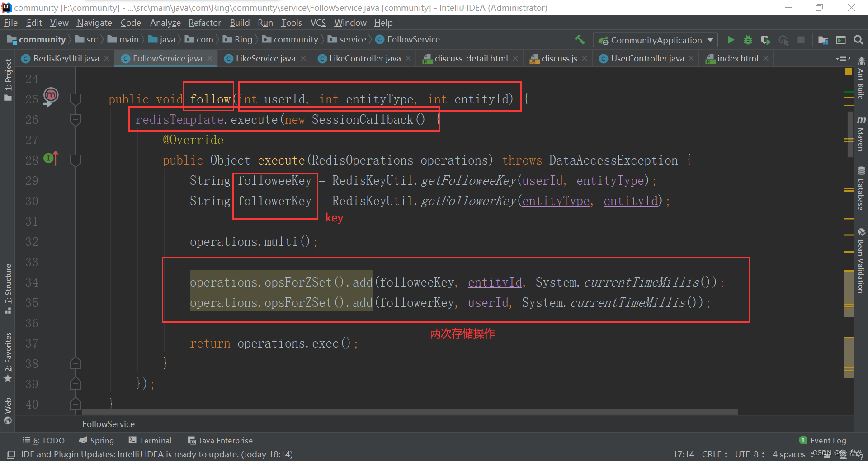The height and width of the screenshot is (461, 868).
Task: Change file encoding UTF-8 in status bar
Action: (x=750, y=454)
